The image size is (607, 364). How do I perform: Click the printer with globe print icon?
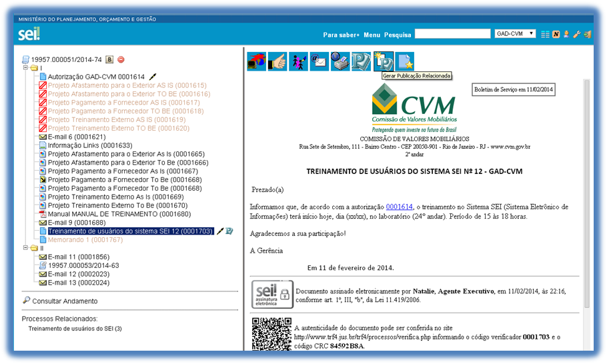coord(340,61)
